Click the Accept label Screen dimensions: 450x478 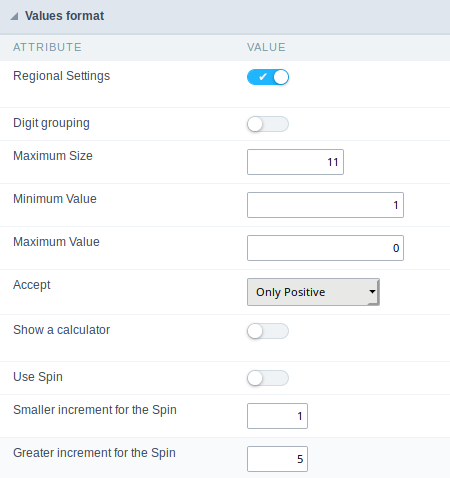click(x=32, y=285)
